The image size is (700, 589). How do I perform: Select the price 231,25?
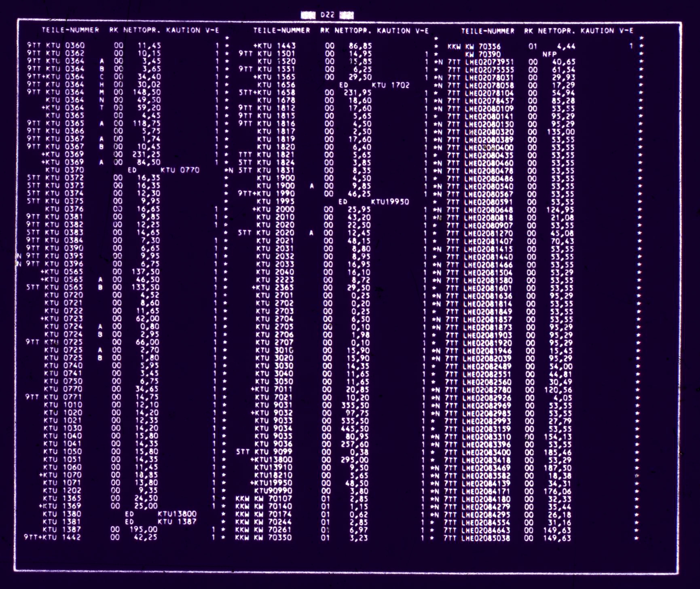pyautogui.click(x=146, y=155)
